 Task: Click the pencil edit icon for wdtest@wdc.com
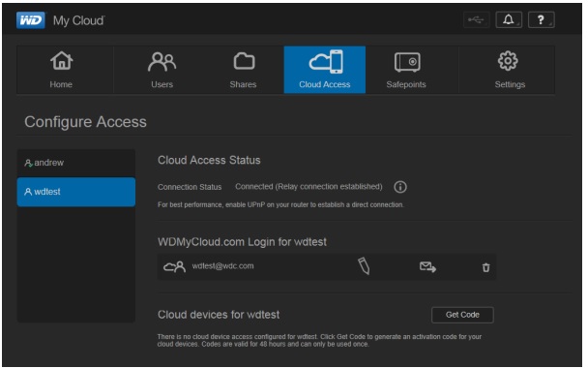point(364,266)
